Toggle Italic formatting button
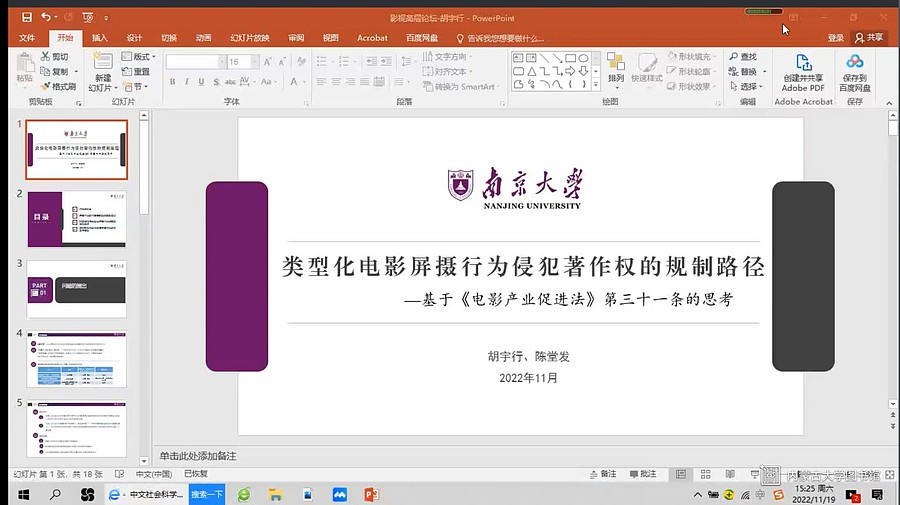This screenshot has width=900, height=505. tap(187, 82)
